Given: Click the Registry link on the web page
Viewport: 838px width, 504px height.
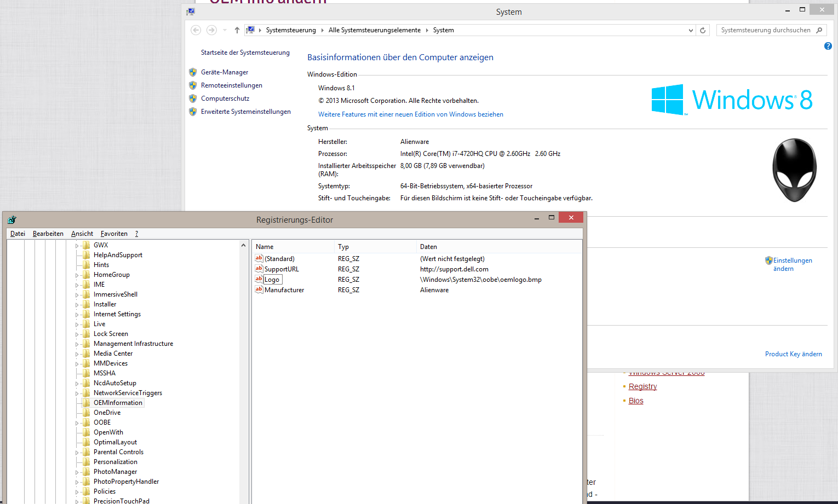Looking at the screenshot, I should pyautogui.click(x=643, y=386).
